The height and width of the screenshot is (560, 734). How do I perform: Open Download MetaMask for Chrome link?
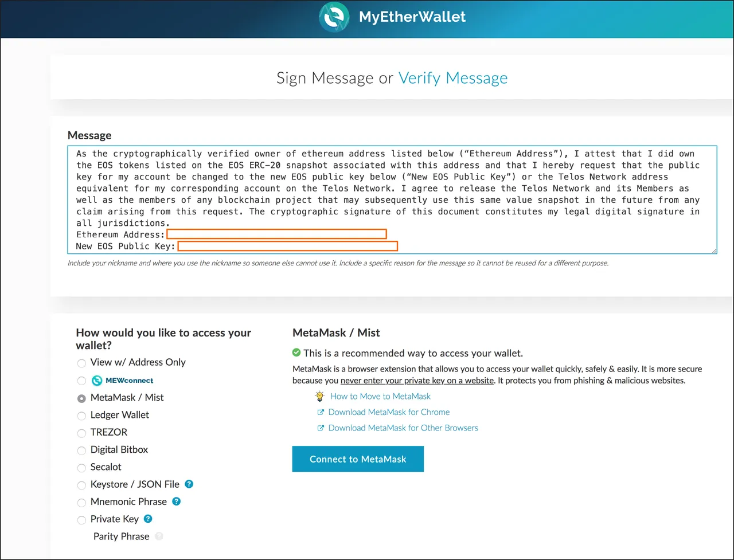coord(389,412)
